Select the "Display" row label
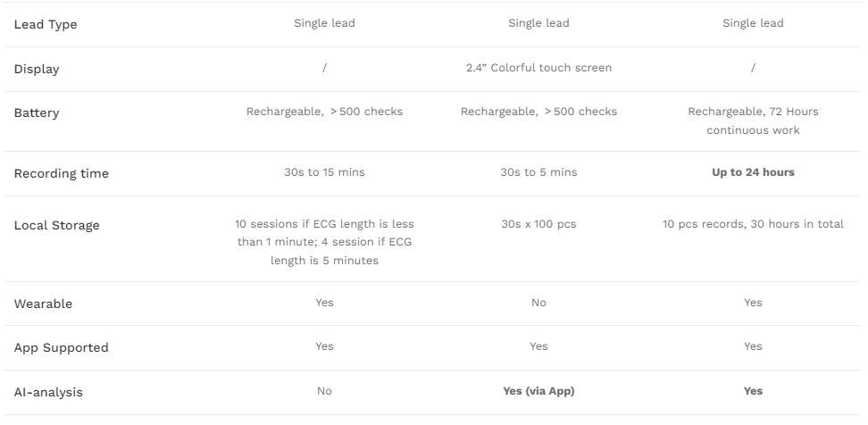The width and height of the screenshot is (868, 425). (37, 69)
